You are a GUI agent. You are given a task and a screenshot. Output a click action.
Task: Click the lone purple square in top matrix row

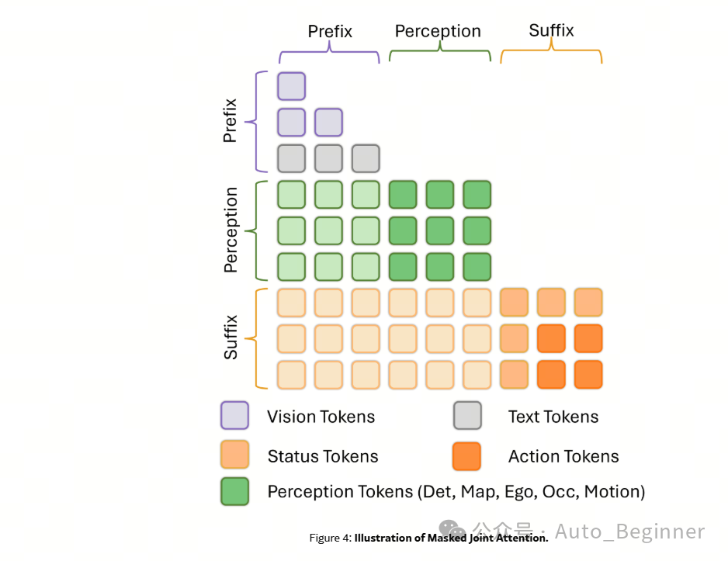pyautogui.click(x=292, y=86)
